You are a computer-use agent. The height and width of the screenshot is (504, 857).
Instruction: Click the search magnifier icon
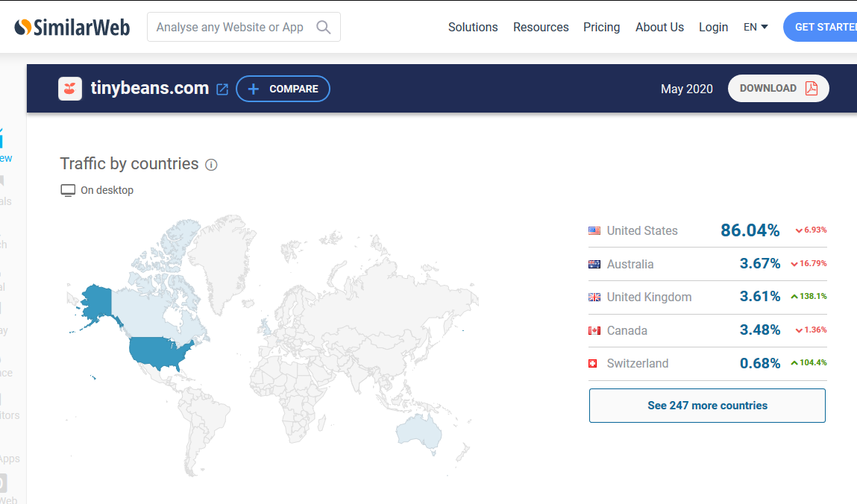[324, 27]
